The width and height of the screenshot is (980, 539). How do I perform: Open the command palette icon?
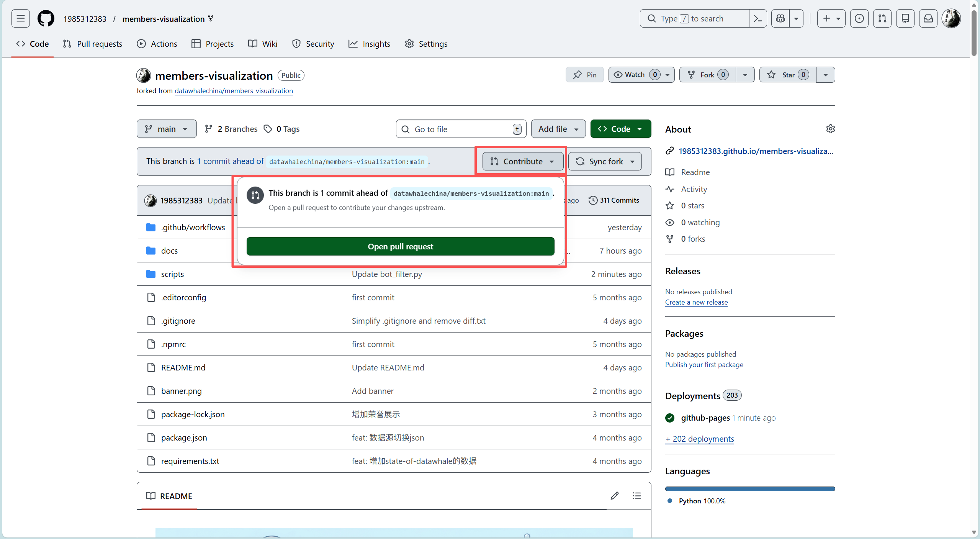(x=757, y=18)
